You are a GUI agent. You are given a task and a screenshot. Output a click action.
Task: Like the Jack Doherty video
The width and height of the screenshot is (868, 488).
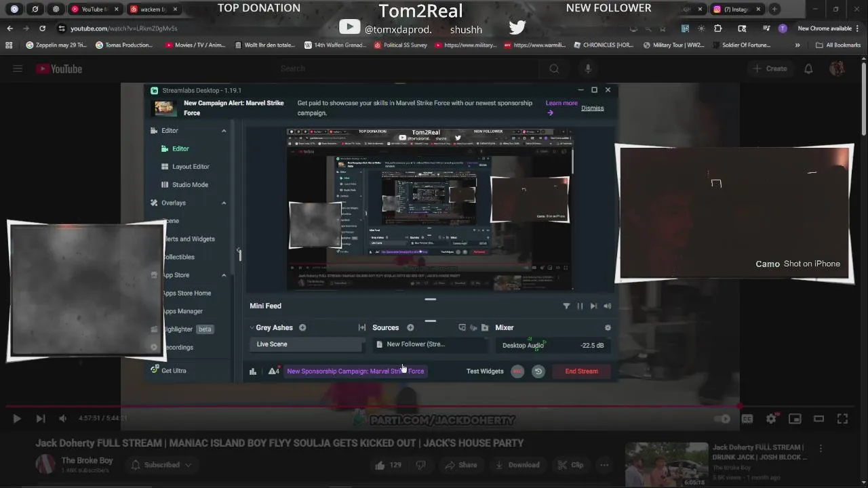387,465
